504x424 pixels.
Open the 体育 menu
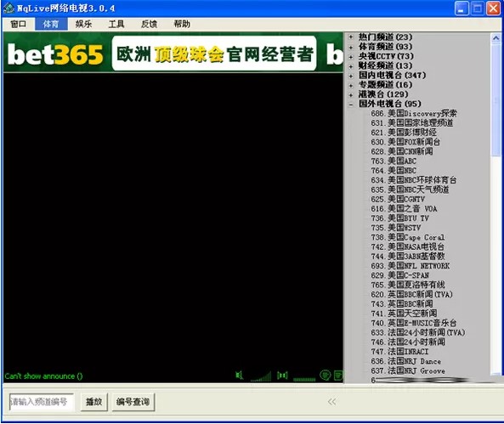click(x=51, y=24)
